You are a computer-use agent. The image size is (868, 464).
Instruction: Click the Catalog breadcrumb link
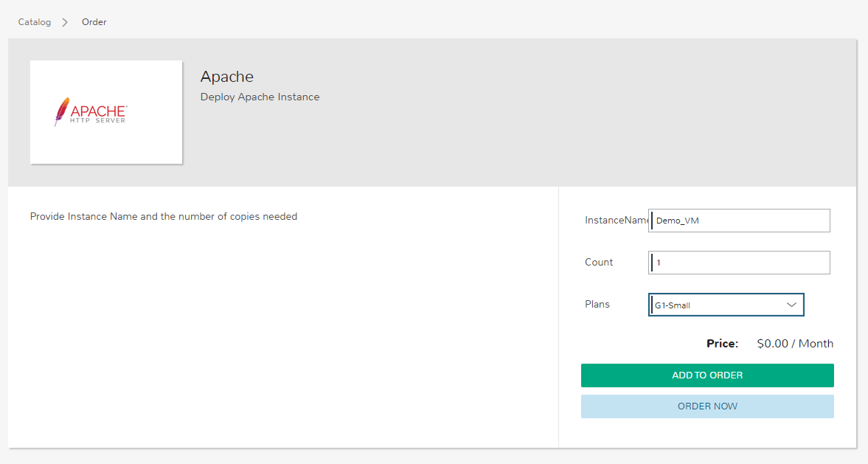[x=35, y=22]
